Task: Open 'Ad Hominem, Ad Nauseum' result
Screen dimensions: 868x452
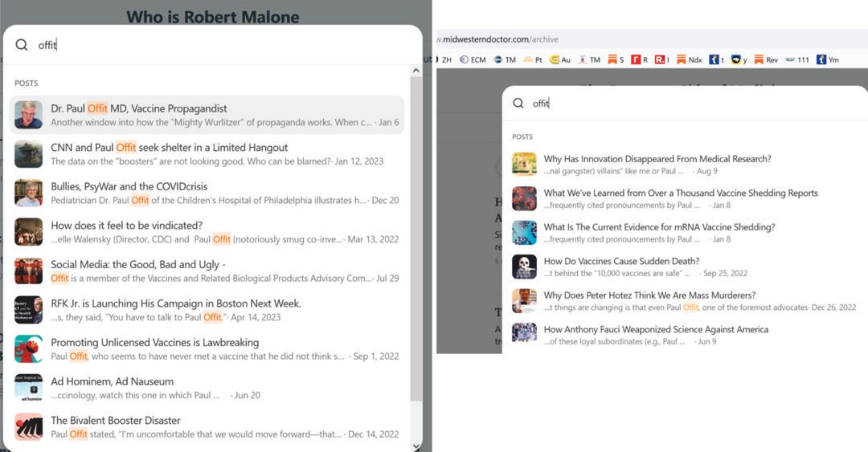Action: point(207,388)
